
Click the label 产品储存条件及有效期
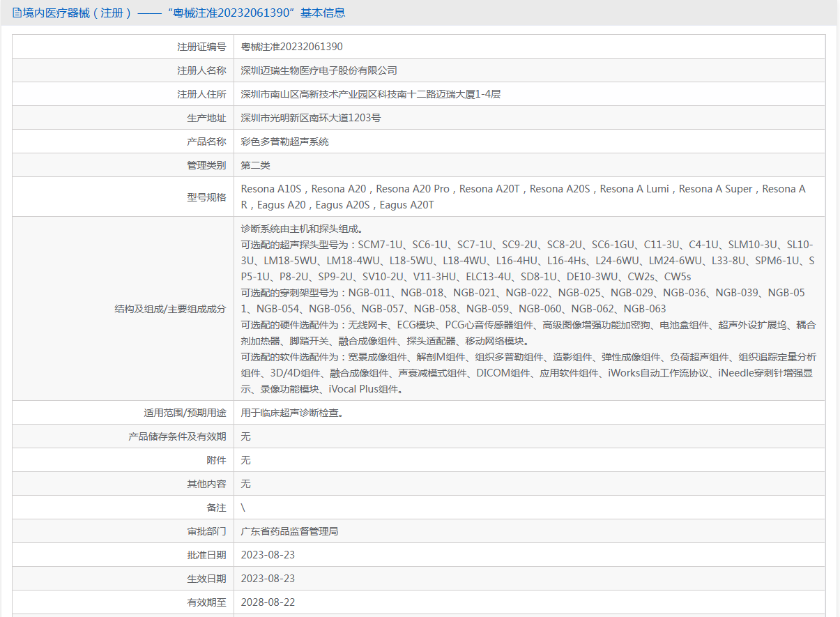[x=178, y=436]
